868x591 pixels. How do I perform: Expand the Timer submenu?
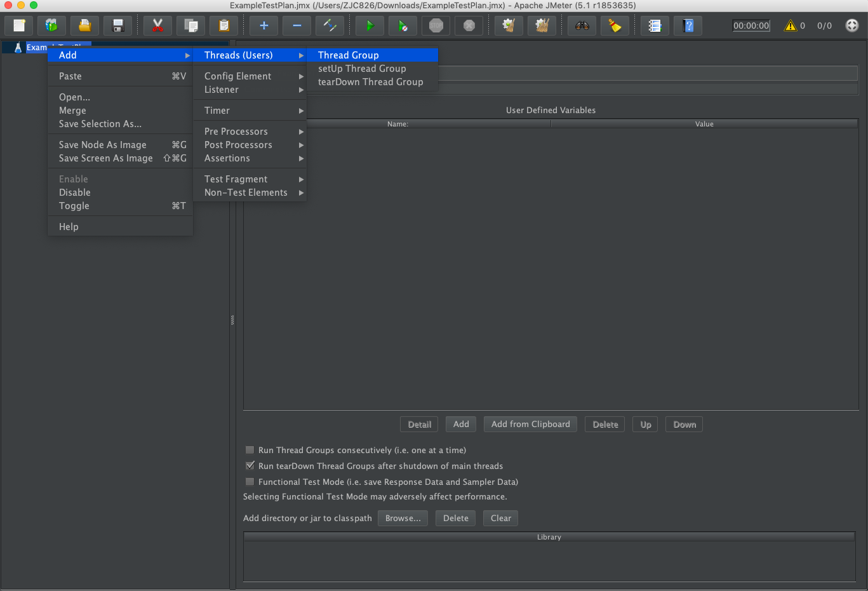click(250, 111)
